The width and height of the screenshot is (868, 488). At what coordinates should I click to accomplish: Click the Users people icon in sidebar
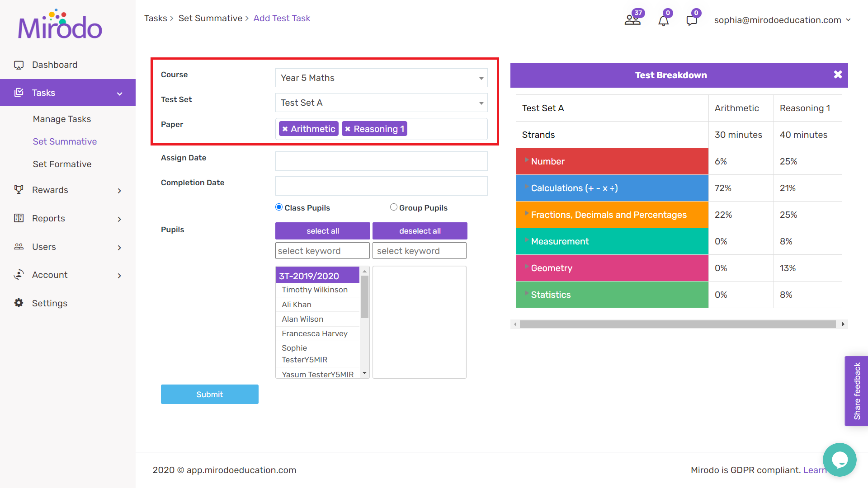coord(19,247)
